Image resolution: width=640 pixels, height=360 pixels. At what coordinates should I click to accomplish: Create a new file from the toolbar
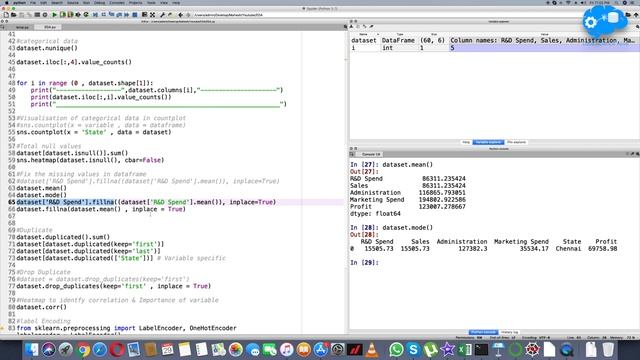pyautogui.click(x=6, y=15)
